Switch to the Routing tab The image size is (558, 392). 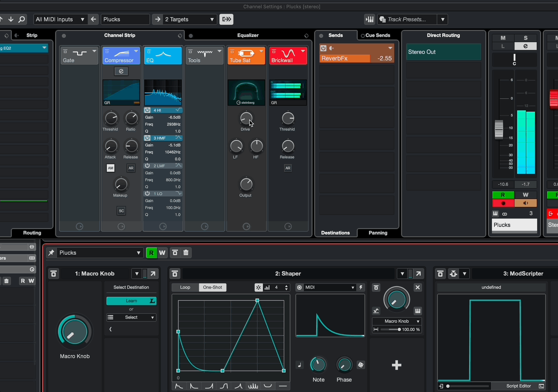pyautogui.click(x=32, y=233)
